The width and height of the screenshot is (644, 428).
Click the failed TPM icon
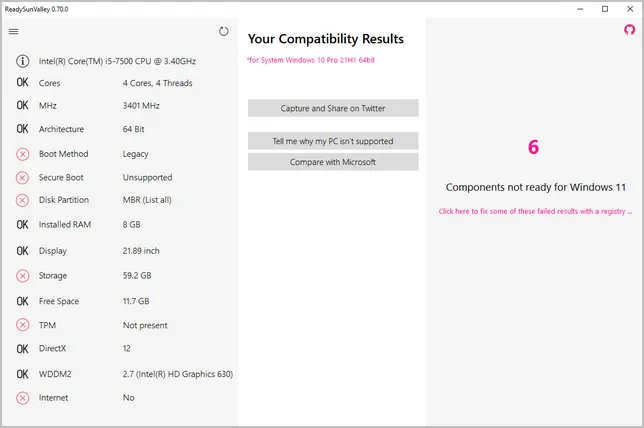coord(22,325)
